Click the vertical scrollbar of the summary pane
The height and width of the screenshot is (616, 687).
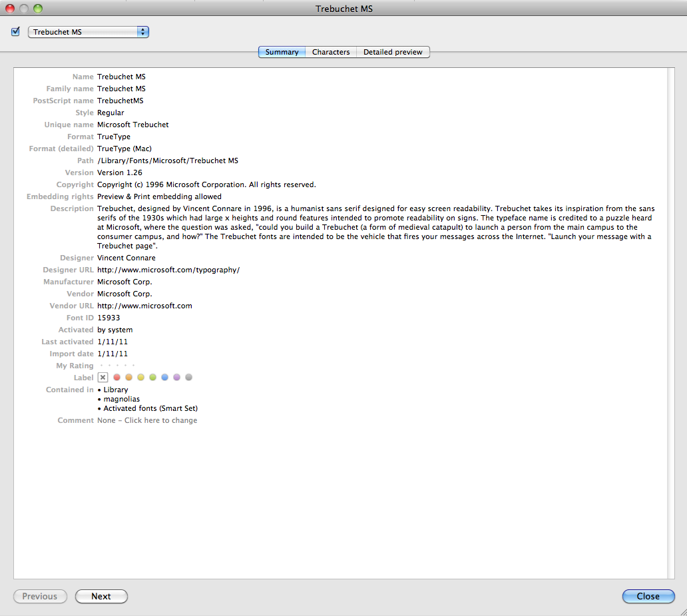[671, 323]
